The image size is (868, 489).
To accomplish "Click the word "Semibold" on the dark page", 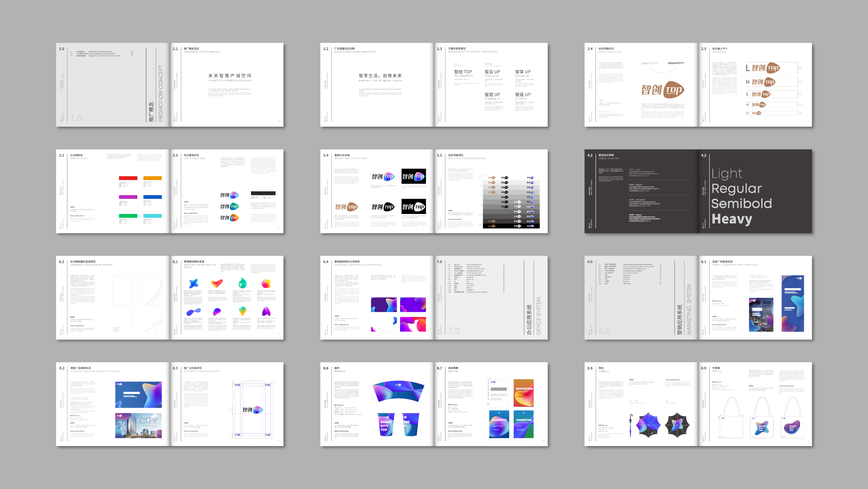I will pos(742,204).
